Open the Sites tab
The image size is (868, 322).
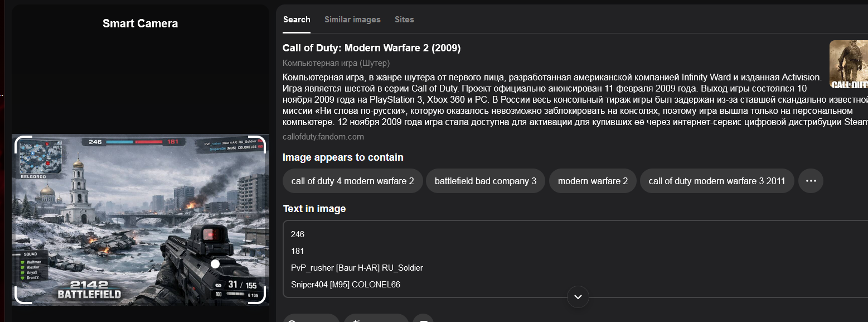click(x=404, y=20)
